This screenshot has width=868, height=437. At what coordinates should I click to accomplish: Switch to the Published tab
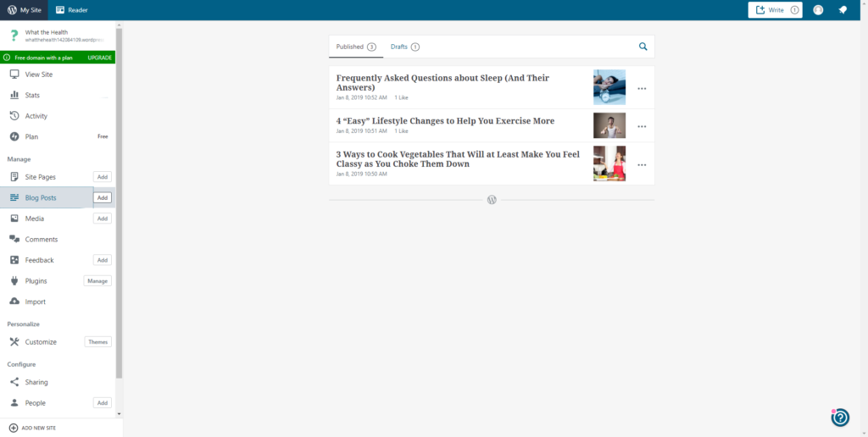pyautogui.click(x=356, y=47)
